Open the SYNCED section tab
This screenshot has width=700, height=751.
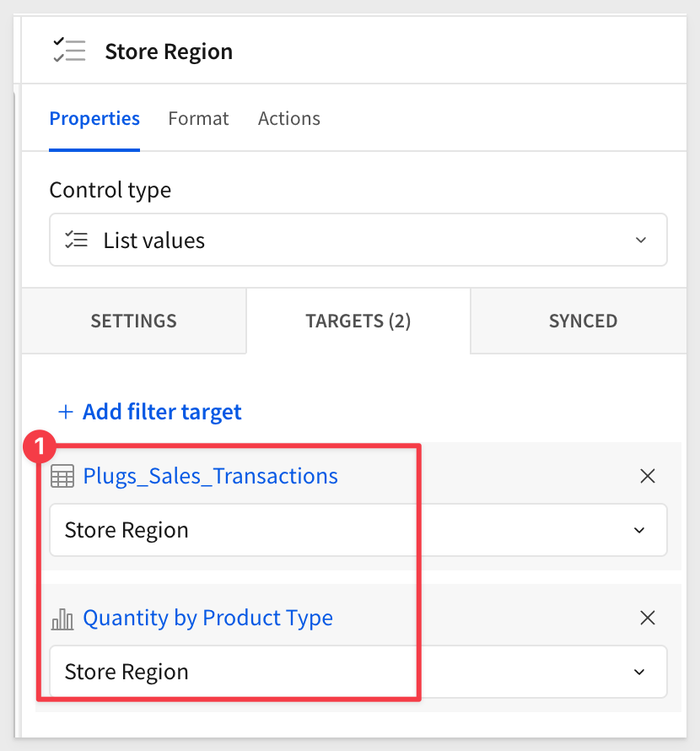coord(583,321)
